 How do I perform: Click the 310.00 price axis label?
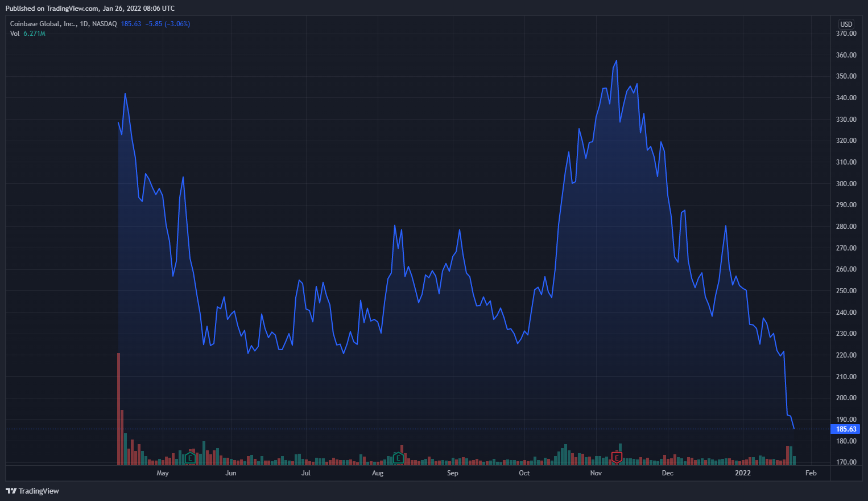(x=846, y=162)
